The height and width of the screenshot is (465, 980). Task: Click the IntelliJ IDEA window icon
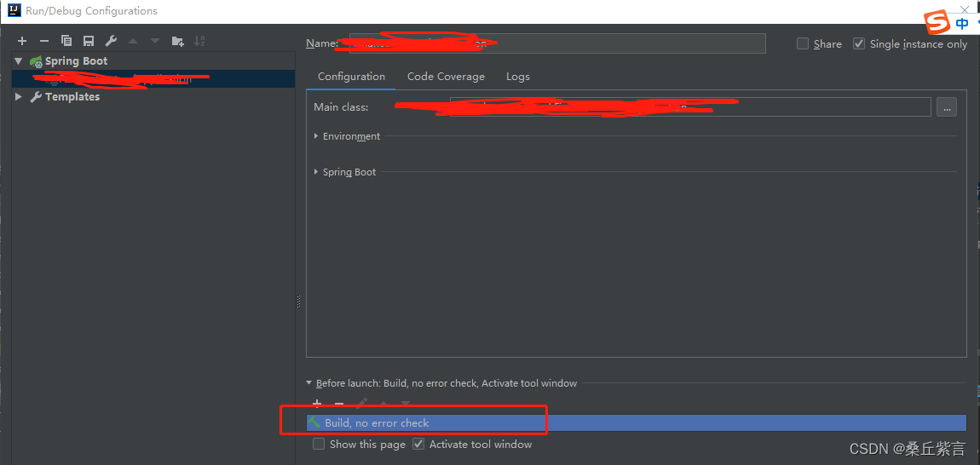pyautogui.click(x=14, y=10)
